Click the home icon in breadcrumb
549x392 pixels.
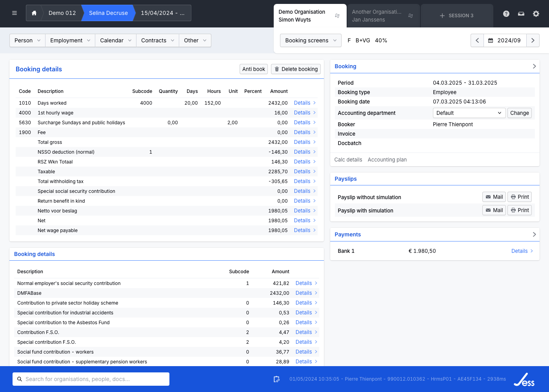tap(34, 13)
